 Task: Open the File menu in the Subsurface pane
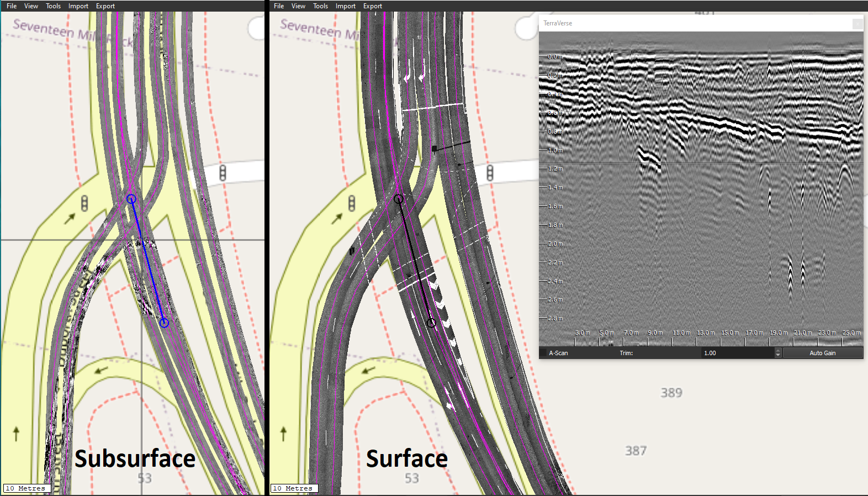(12, 6)
